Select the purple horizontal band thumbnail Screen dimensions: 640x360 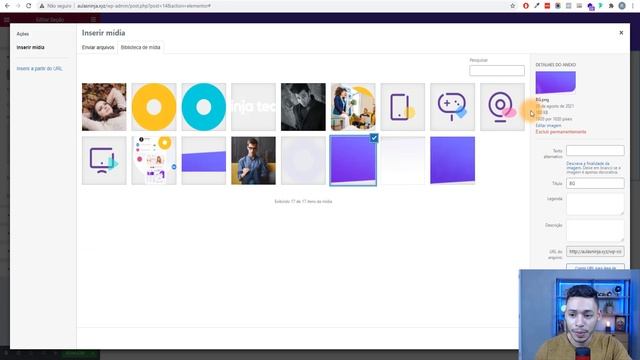point(204,160)
